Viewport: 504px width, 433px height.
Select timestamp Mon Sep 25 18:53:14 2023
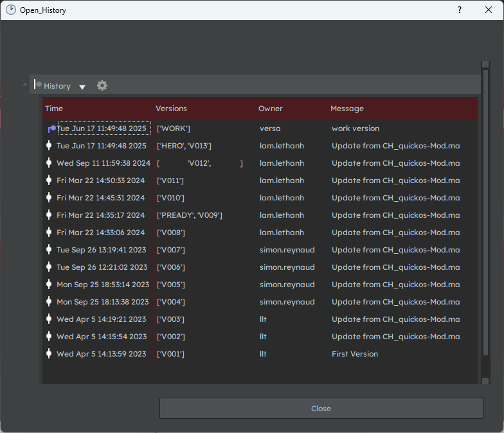coord(103,285)
